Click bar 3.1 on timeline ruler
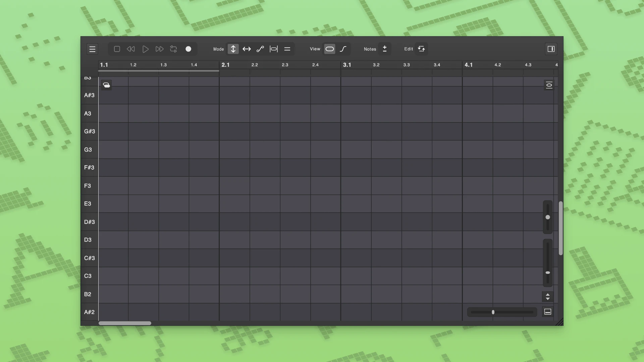 click(x=347, y=65)
